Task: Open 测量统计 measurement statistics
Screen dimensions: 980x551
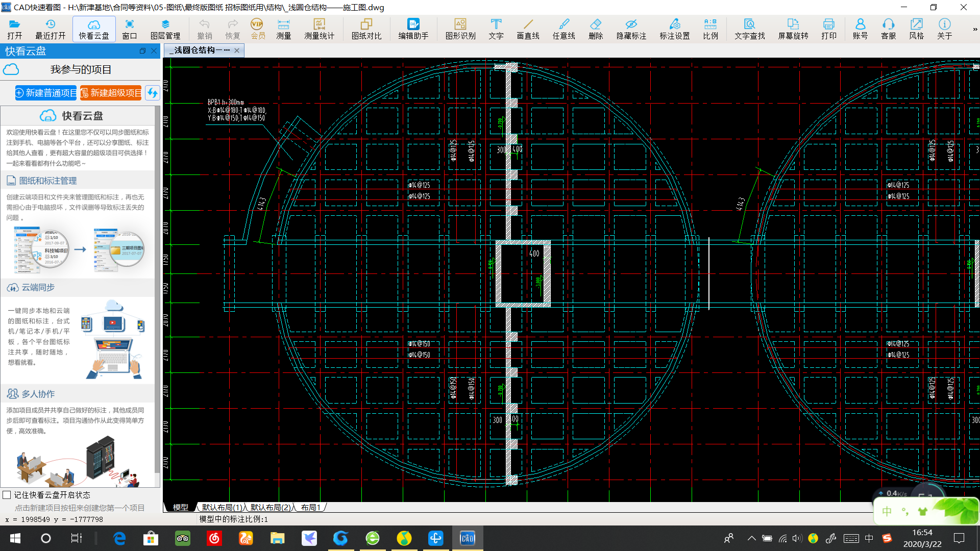Action: [x=319, y=29]
